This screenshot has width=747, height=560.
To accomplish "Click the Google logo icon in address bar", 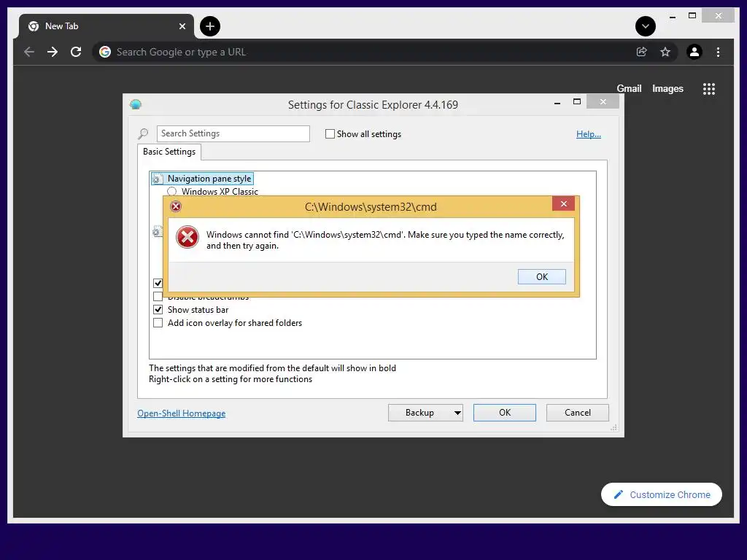I will [x=105, y=52].
